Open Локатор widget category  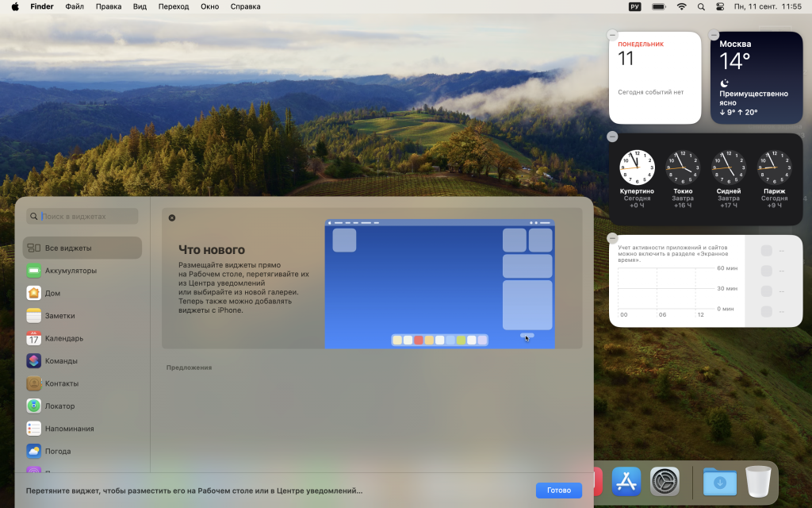59,406
